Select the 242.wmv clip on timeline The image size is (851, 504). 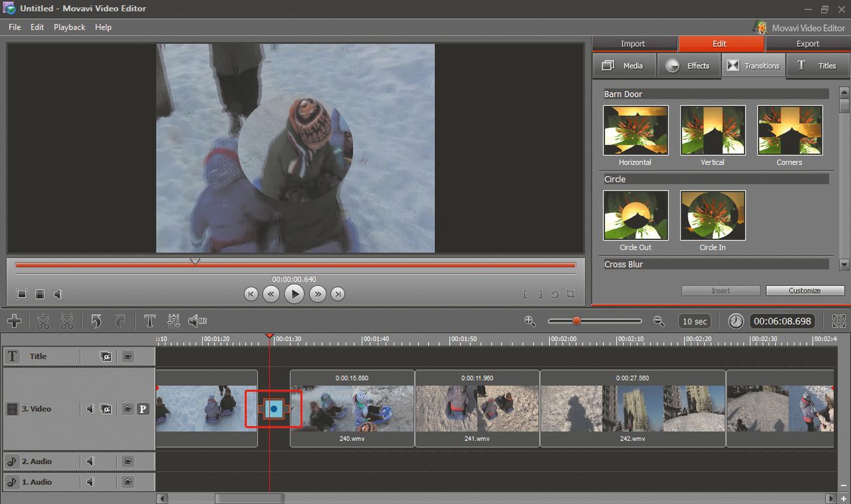click(633, 409)
